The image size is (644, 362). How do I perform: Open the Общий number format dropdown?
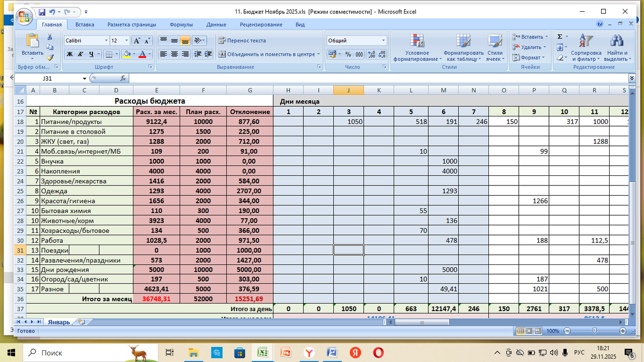point(383,41)
